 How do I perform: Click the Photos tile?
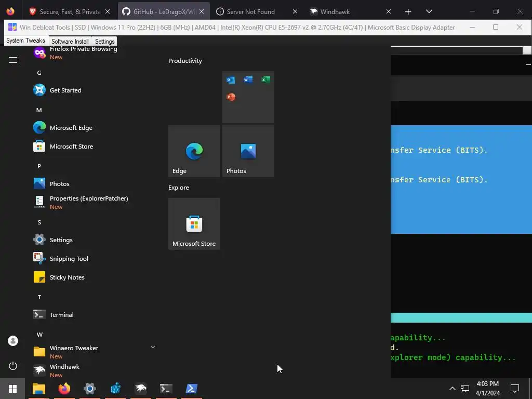tap(248, 151)
